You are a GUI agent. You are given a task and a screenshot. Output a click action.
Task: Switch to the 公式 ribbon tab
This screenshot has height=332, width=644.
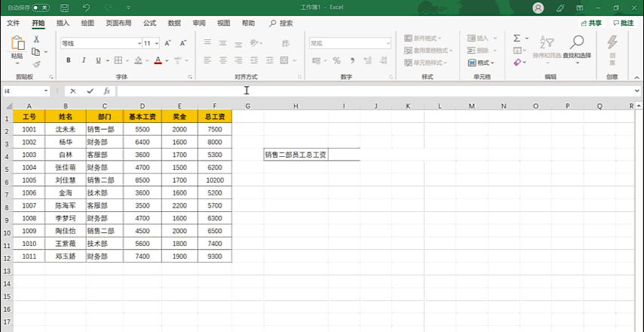click(149, 23)
